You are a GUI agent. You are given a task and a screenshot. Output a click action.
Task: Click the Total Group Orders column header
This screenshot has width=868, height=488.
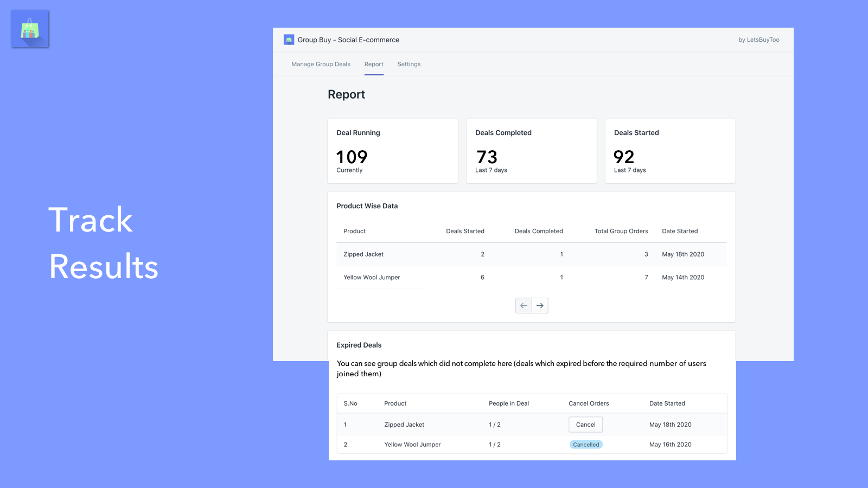coord(621,231)
